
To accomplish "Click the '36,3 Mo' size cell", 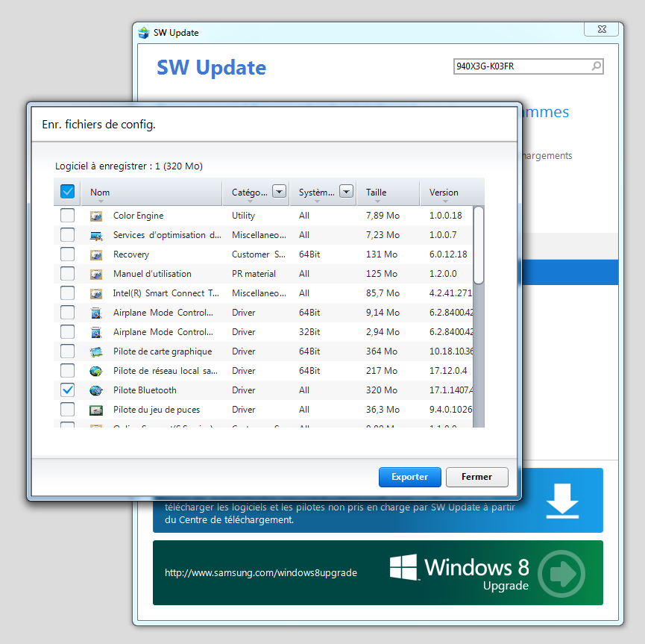I will coord(383,410).
